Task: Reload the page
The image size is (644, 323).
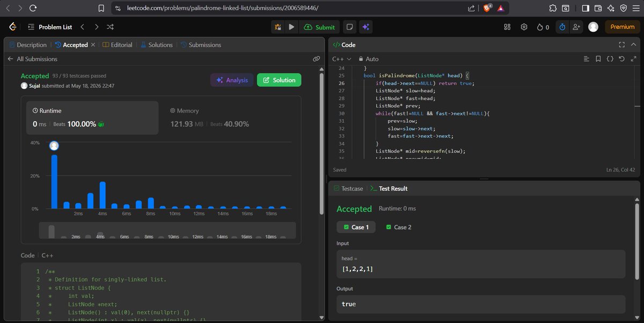Action: (x=33, y=8)
